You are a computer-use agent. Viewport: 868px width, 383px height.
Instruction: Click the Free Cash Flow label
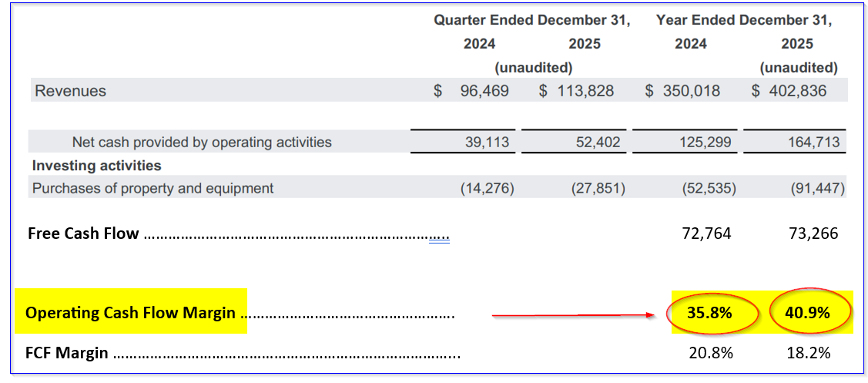pyautogui.click(x=83, y=233)
